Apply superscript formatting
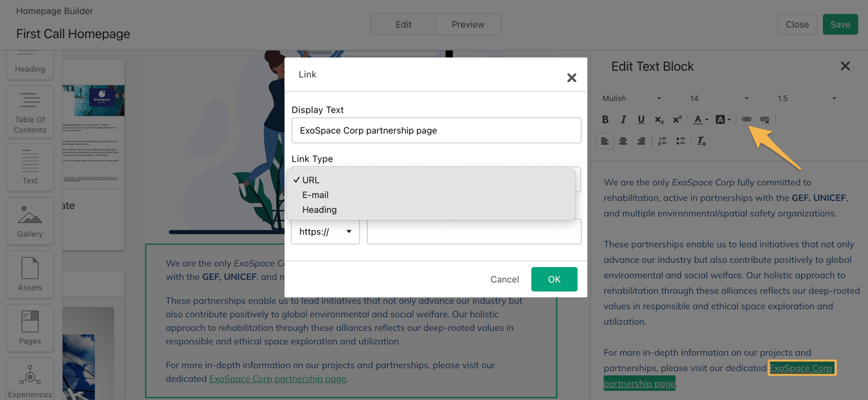The height and width of the screenshot is (400, 868). pyautogui.click(x=677, y=119)
